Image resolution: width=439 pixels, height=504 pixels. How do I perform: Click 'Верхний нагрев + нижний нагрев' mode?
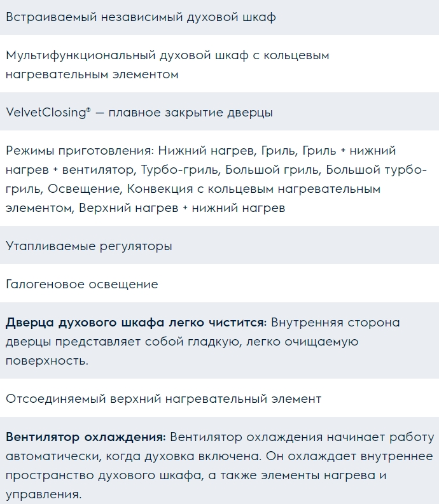pyautogui.click(x=182, y=208)
